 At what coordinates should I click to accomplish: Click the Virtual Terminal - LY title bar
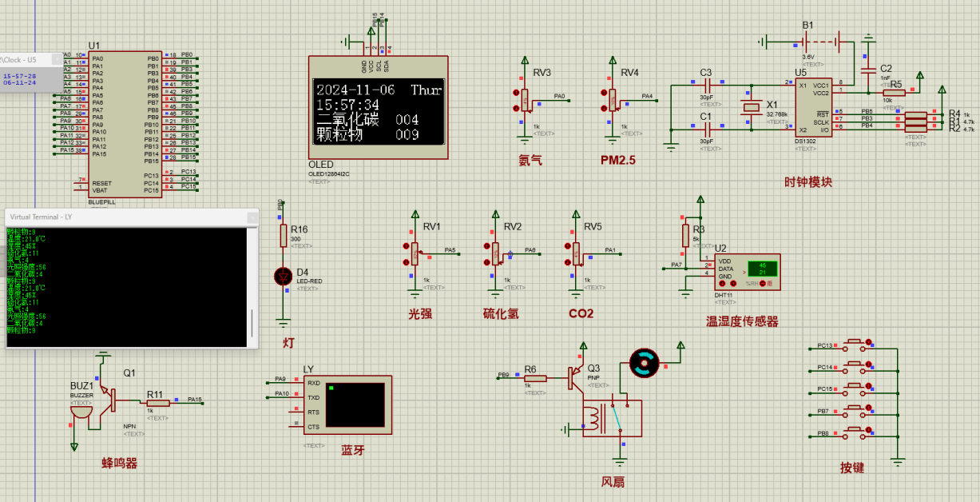click(x=120, y=217)
